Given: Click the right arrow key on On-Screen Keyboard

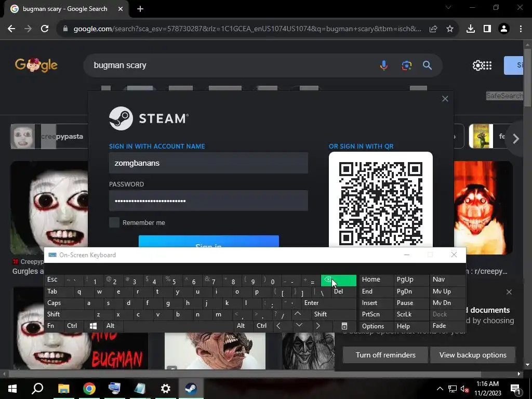Looking at the screenshot, I should [318, 326].
